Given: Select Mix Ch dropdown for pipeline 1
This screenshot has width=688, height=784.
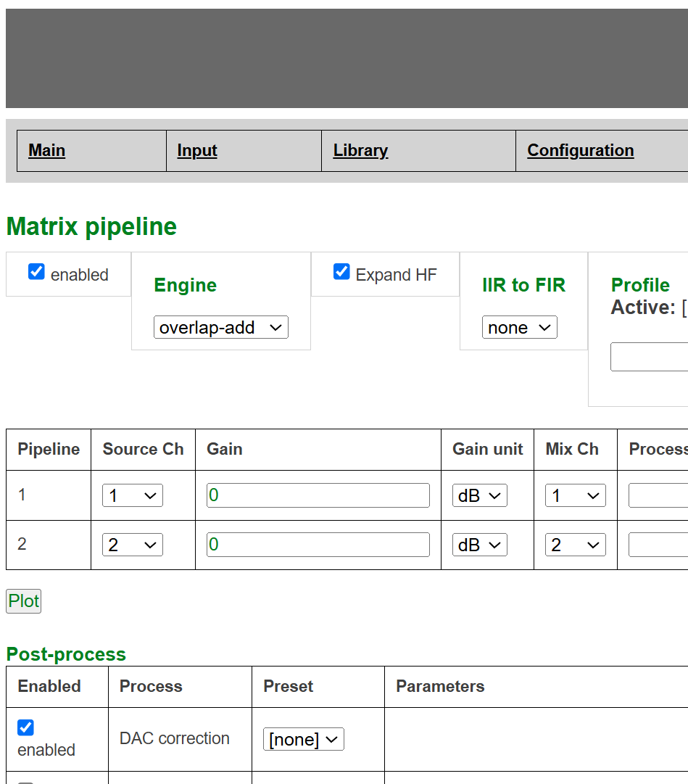Looking at the screenshot, I should pyautogui.click(x=575, y=495).
